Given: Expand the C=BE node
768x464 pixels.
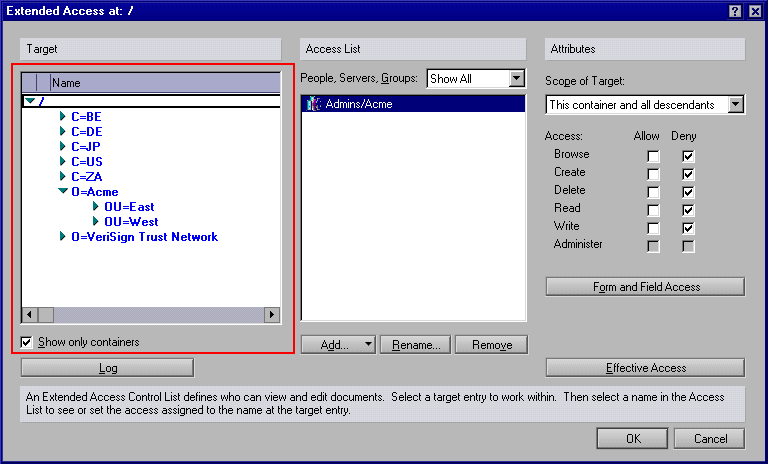Looking at the screenshot, I should click(x=62, y=116).
